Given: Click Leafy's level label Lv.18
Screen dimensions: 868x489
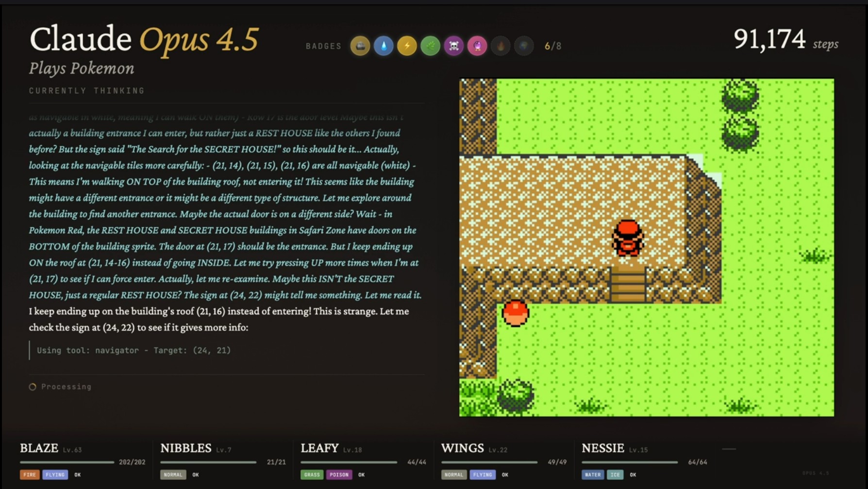Looking at the screenshot, I should click(352, 450).
